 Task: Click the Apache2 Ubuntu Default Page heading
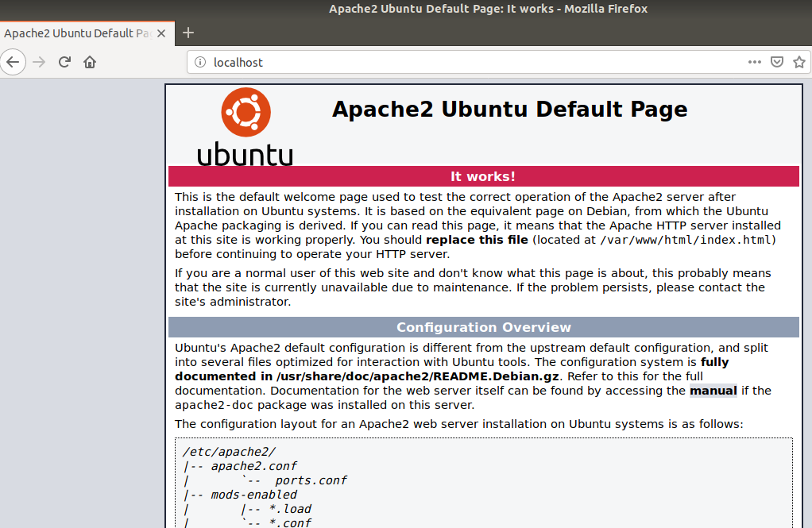509,110
